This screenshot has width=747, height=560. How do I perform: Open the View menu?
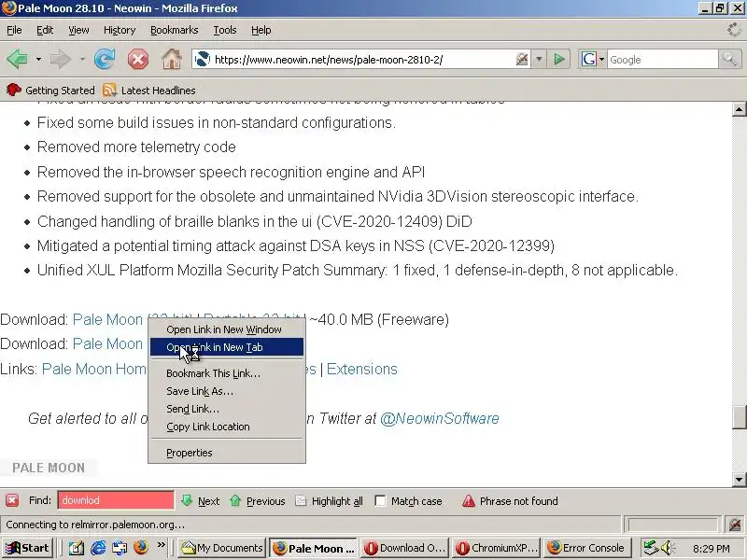(78, 30)
